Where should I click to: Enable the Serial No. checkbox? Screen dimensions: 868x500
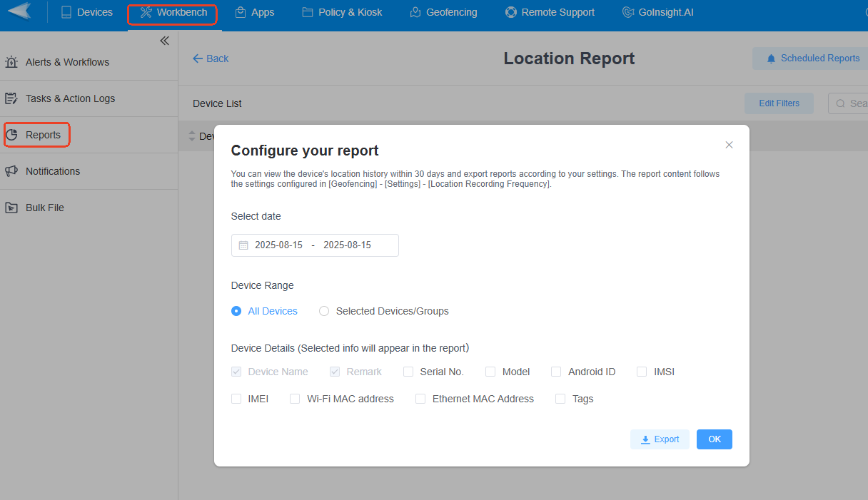(408, 372)
